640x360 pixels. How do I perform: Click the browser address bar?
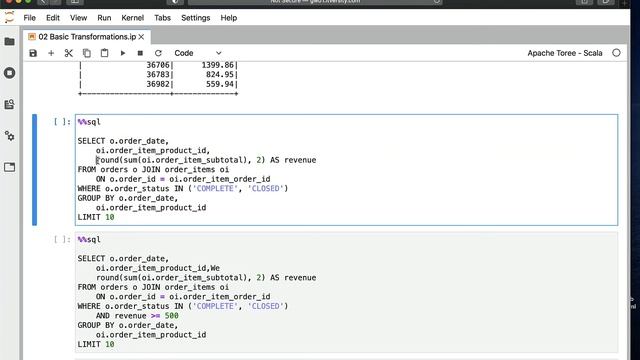coord(315,2)
